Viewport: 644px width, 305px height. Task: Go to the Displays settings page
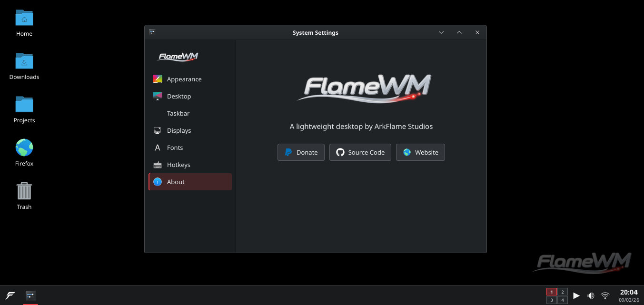tap(190, 130)
